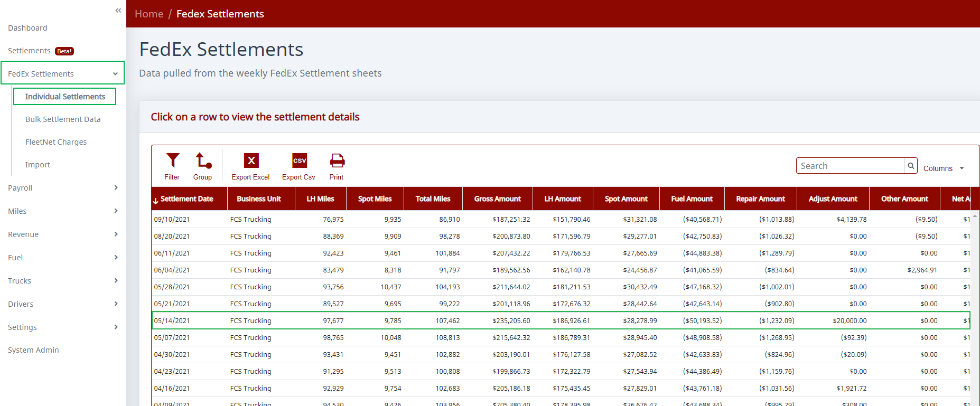Collapse the sidebar with the double chevron
Image resolution: width=980 pixels, height=406 pixels.
pos(118,11)
